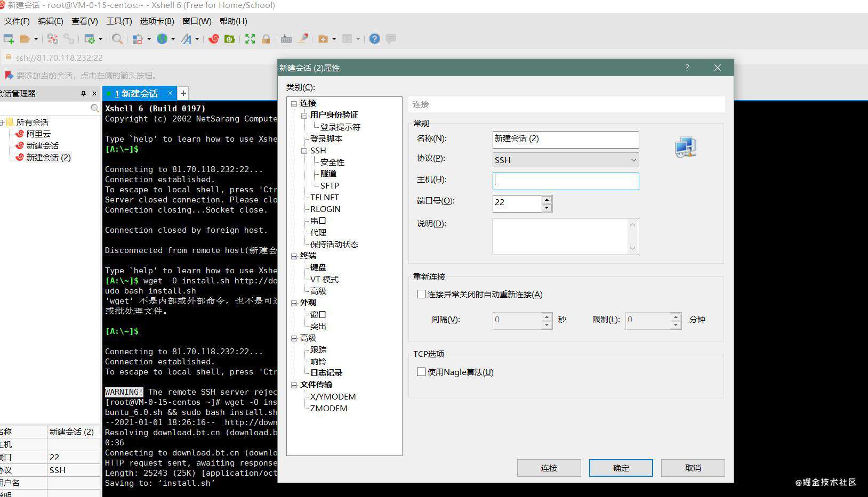Click the lock screen padlock icon

pos(266,39)
